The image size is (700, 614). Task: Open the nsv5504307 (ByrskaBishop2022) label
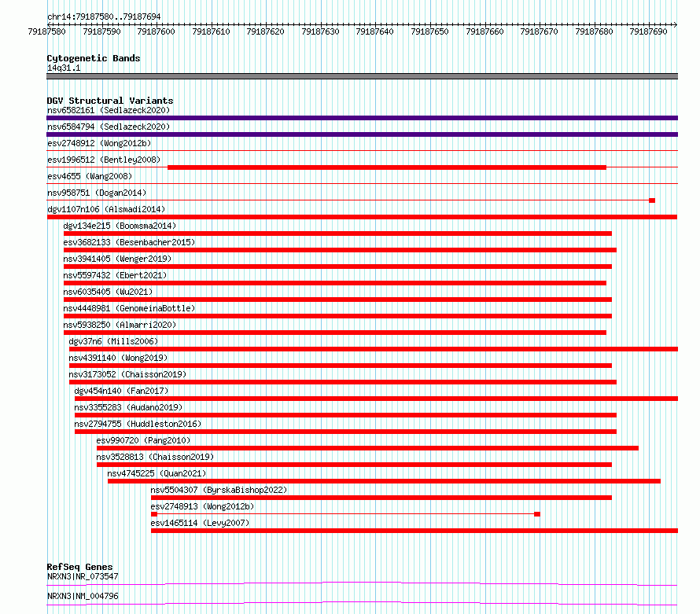point(219,490)
